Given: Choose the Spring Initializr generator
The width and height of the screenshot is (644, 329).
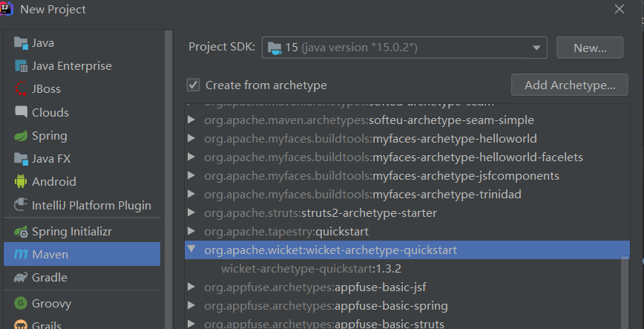Looking at the screenshot, I should (x=82, y=232).
